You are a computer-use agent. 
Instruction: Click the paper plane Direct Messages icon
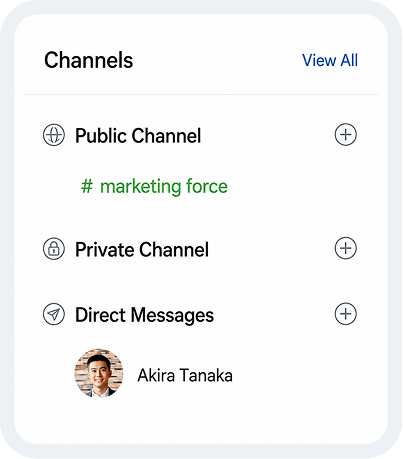(x=54, y=314)
